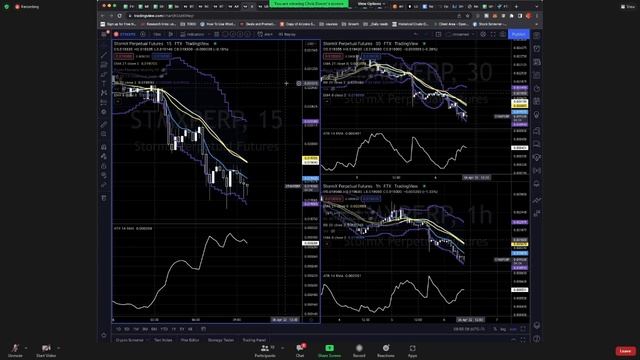Select the YTD date range
The image size is (640, 360).
164,329
